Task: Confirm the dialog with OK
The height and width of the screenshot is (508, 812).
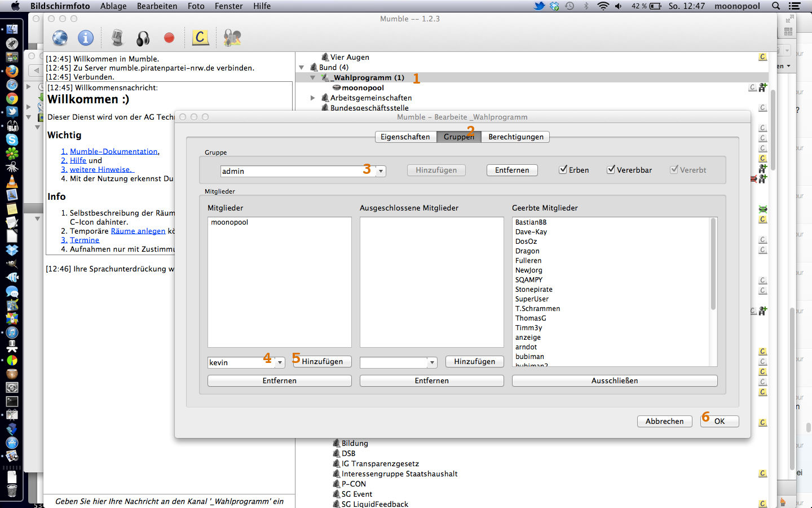Action: (720, 421)
